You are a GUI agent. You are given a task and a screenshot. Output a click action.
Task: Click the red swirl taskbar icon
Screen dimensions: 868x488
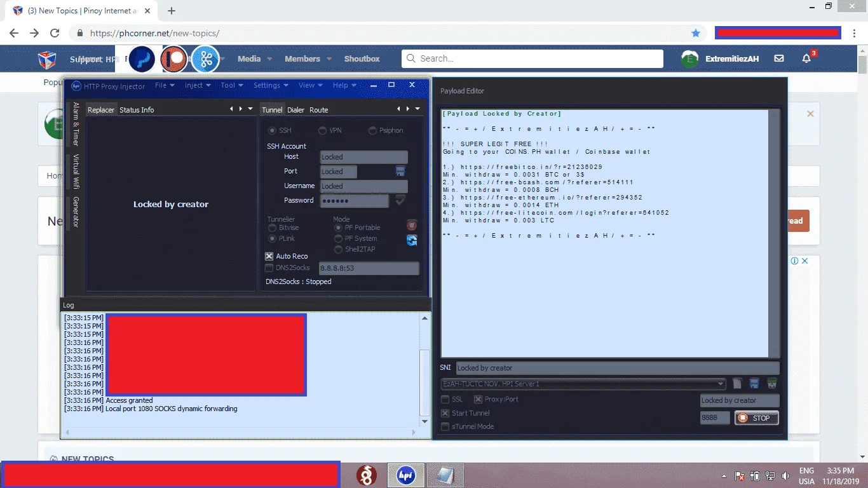pyautogui.click(x=366, y=475)
